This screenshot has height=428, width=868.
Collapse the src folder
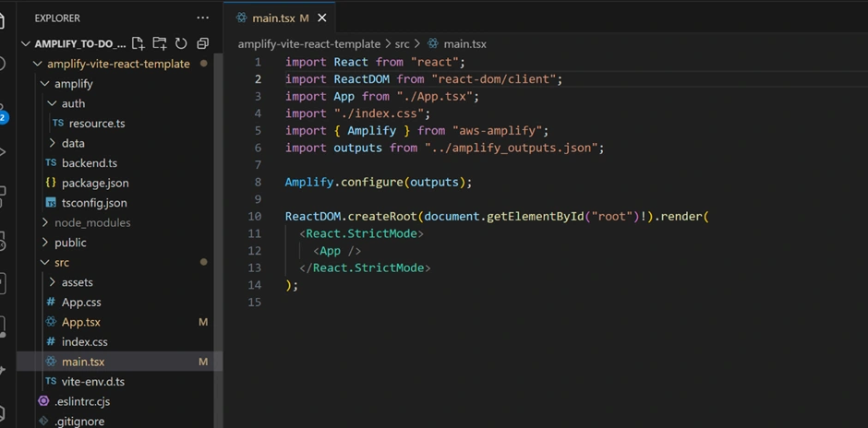[45, 263]
